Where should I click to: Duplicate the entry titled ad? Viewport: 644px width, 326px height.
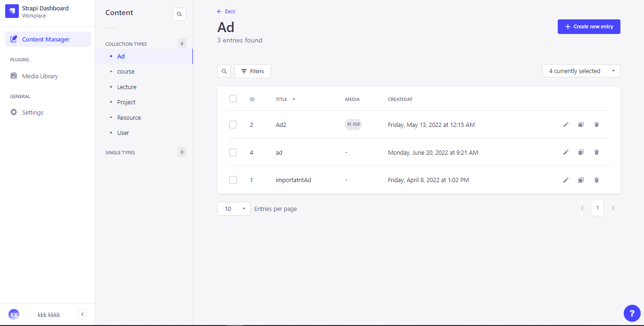click(581, 152)
